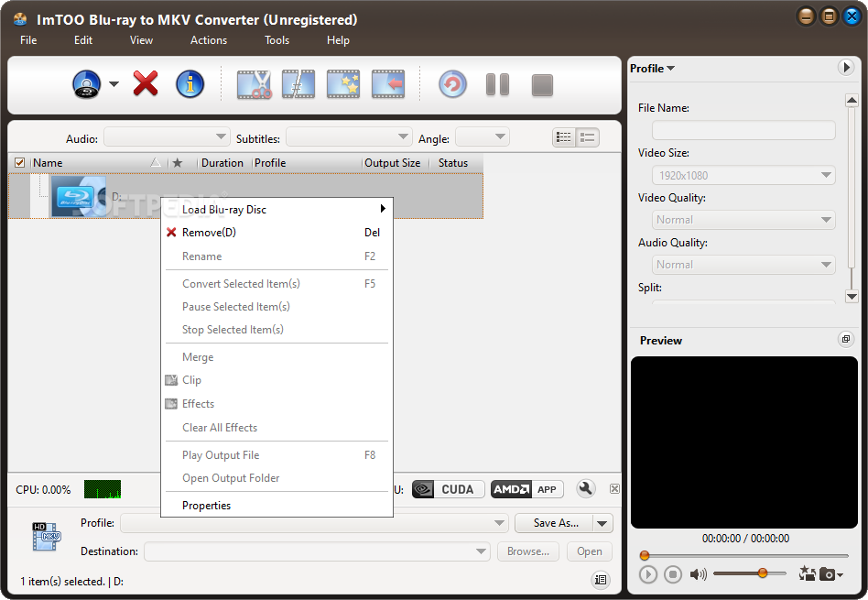868x600 pixels.
Task: Click the Load Blu-ray disc toolbar icon
Action: click(x=86, y=85)
